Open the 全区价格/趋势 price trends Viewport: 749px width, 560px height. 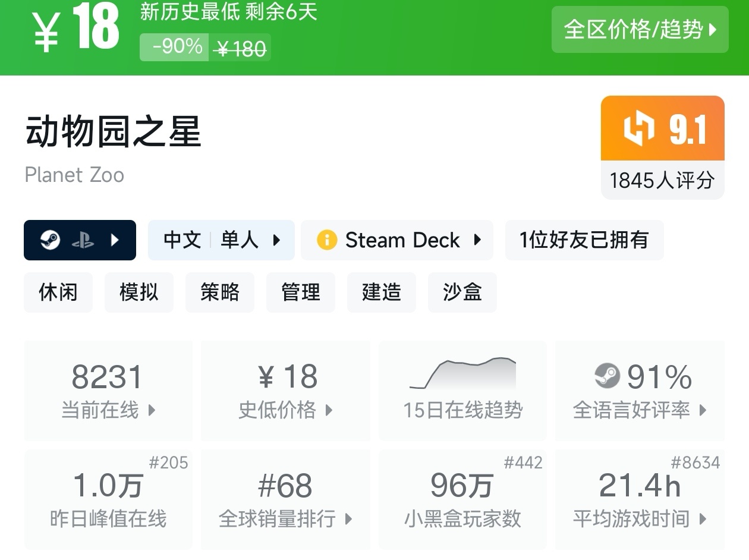(640, 29)
